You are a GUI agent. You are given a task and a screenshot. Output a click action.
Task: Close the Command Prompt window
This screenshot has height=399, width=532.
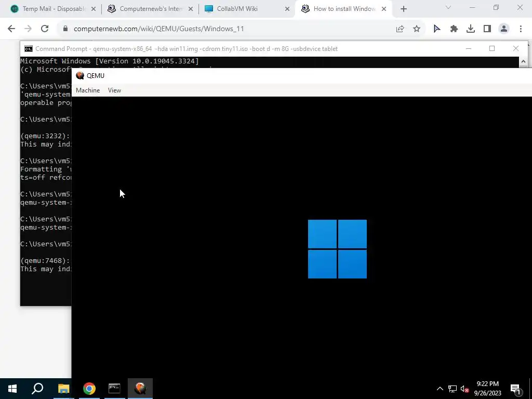(x=516, y=48)
